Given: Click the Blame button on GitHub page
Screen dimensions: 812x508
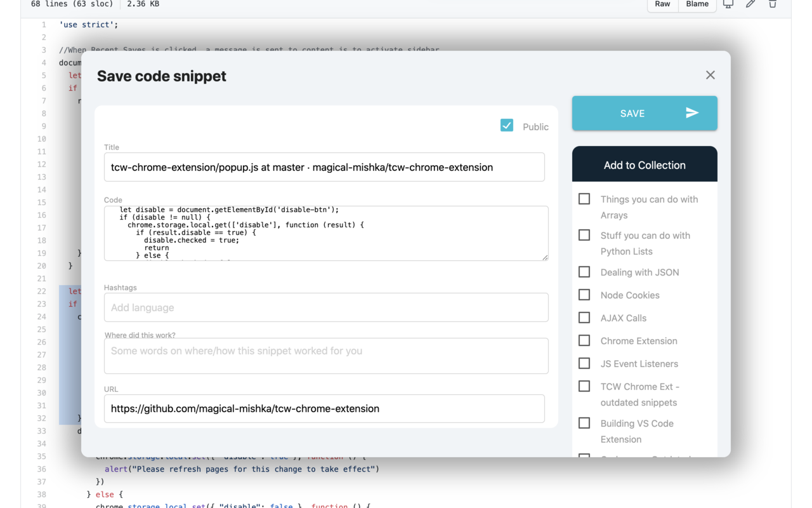Looking at the screenshot, I should click(697, 4).
